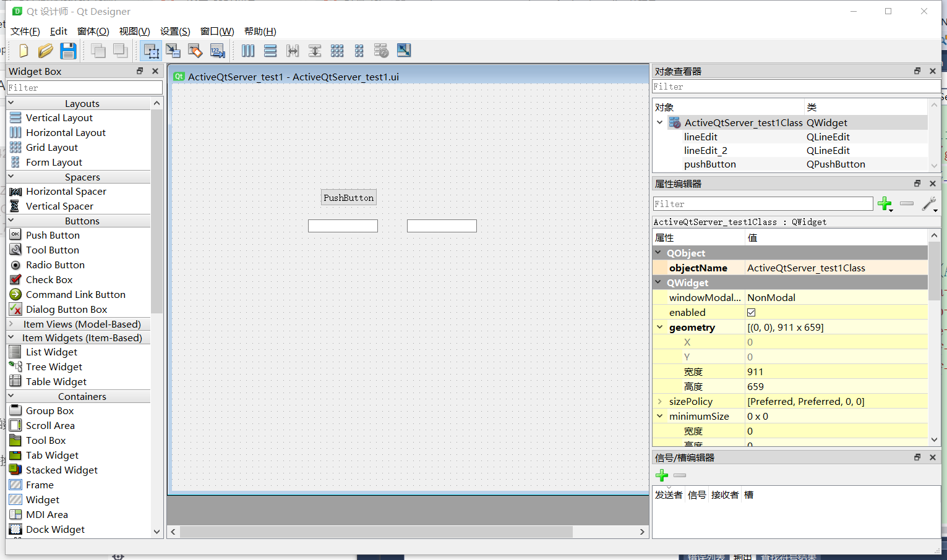947x560 pixels.
Task: Select pushButton in the Object Inspector
Action: (x=709, y=164)
